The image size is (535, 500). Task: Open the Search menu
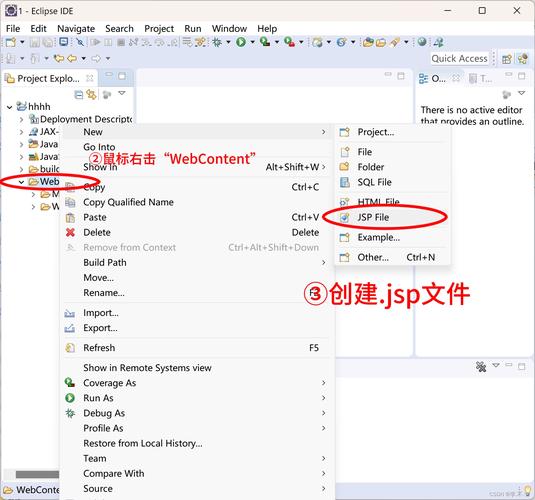(119, 29)
